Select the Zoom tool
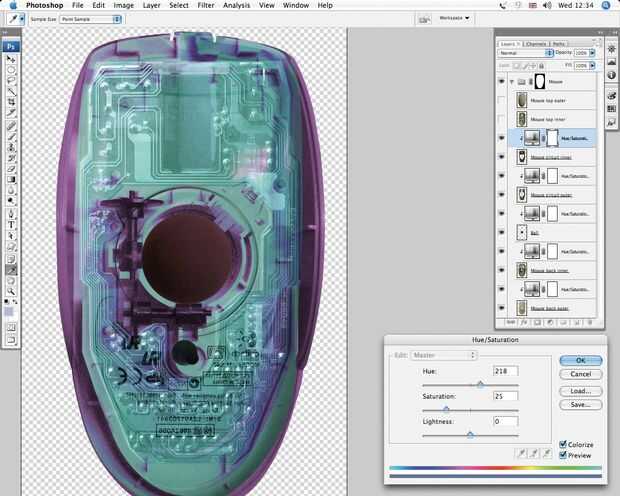Screen dimensions: 620x496 click(x=11, y=292)
